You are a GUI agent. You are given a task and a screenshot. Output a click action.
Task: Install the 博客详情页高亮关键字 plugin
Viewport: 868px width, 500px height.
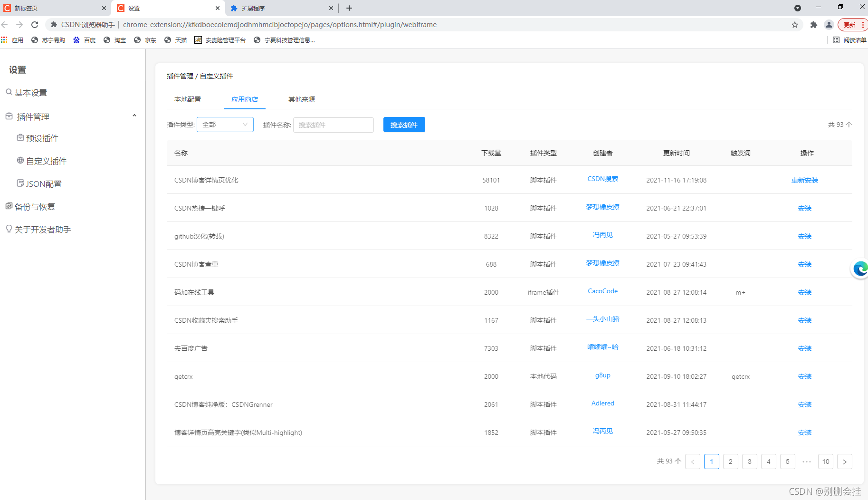805,433
